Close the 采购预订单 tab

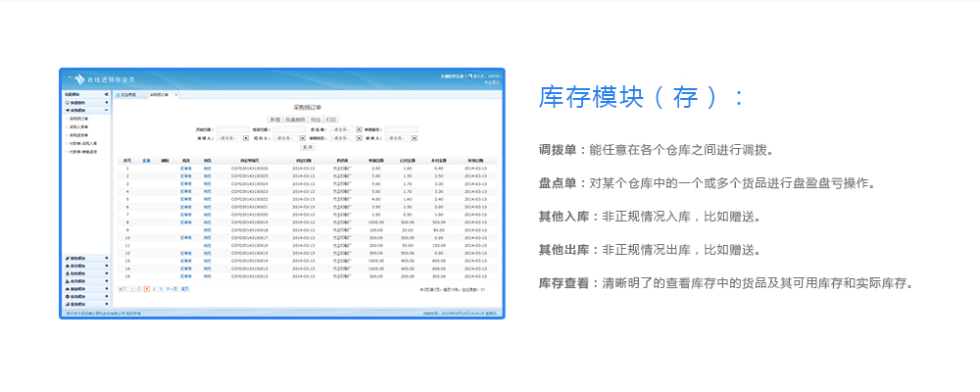point(175,95)
